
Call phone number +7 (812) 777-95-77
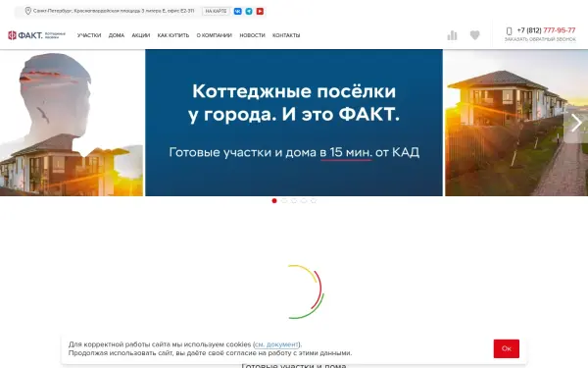(x=546, y=30)
